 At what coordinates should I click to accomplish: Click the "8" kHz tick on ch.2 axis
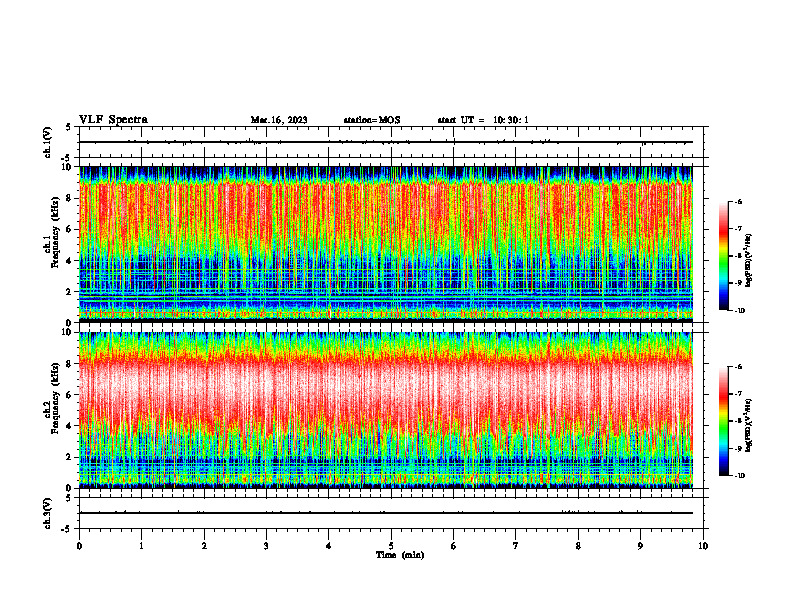[70, 364]
